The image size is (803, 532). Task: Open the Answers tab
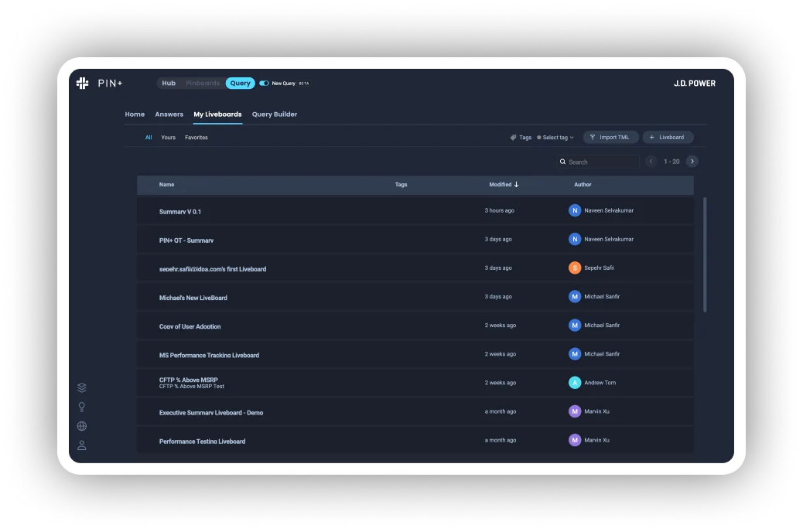pos(169,114)
